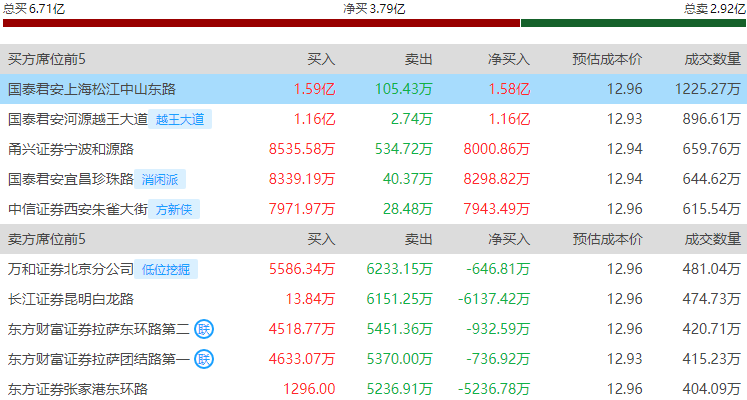Click 卖出 column header in buyer table
The image size is (747, 400).
point(418,59)
